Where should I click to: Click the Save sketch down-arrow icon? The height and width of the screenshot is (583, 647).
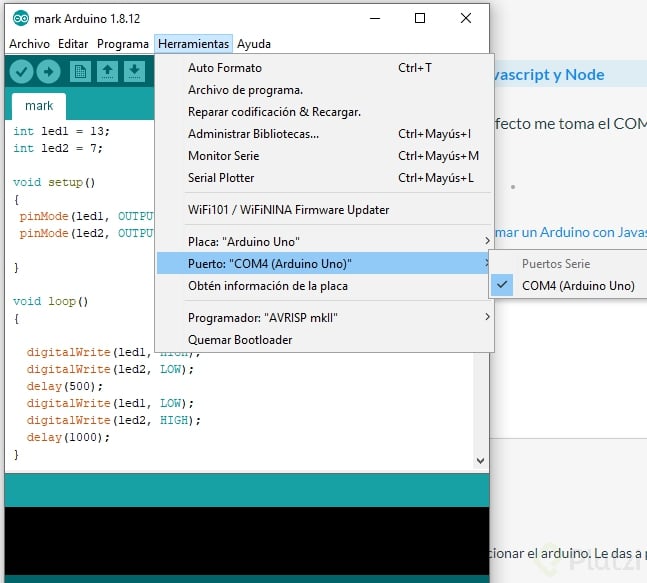[x=134, y=72]
